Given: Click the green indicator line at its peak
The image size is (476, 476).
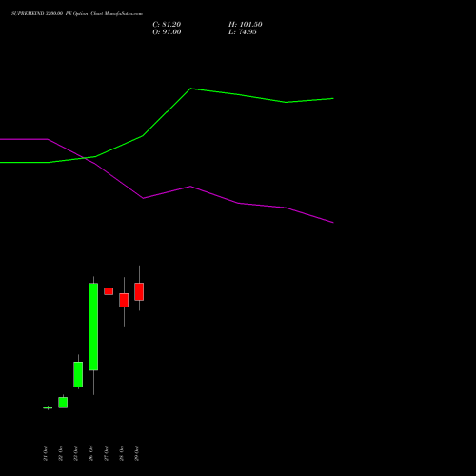Looking at the screenshot, I should coord(190,89).
